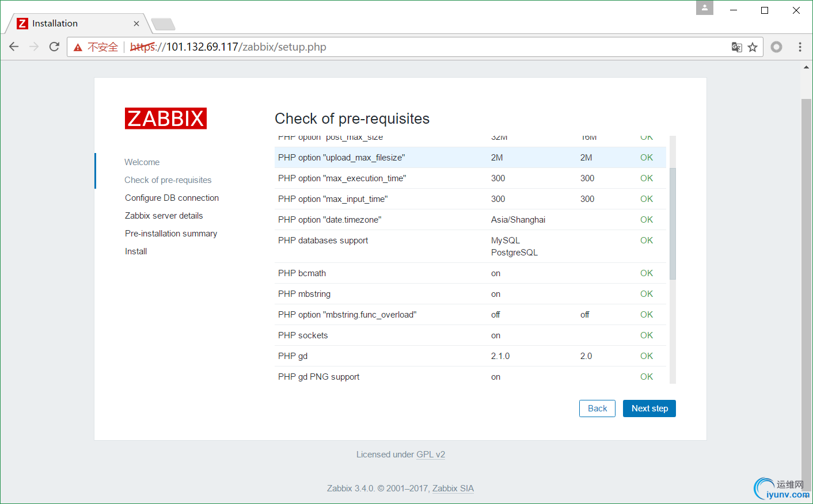The image size is (813, 504).
Task: Click the required gd version 2.0 value
Action: click(586, 356)
